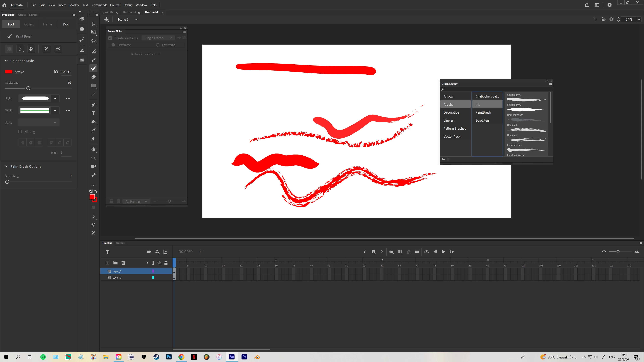Open the stroke Style dropdown
644x362 pixels.
click(x=55, y=98)
